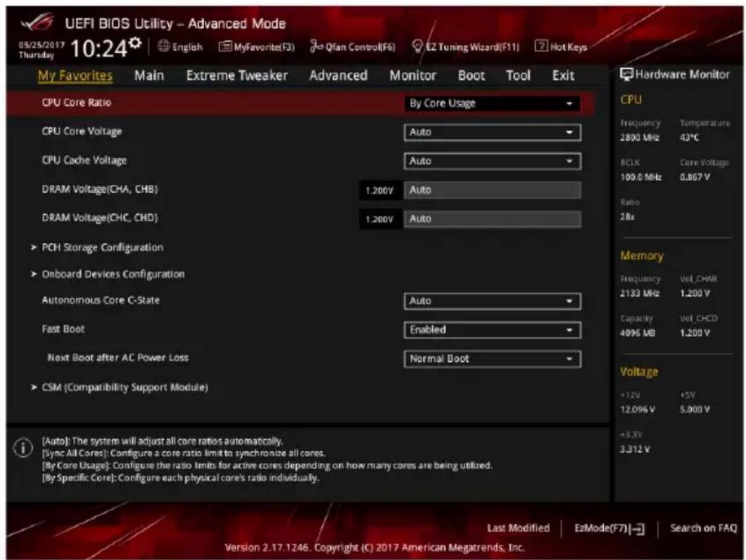The width and height of the screenshot is (746, 560).
Task: Select the Exit tab
Action: pyautogui.click(x=564, y=75)
